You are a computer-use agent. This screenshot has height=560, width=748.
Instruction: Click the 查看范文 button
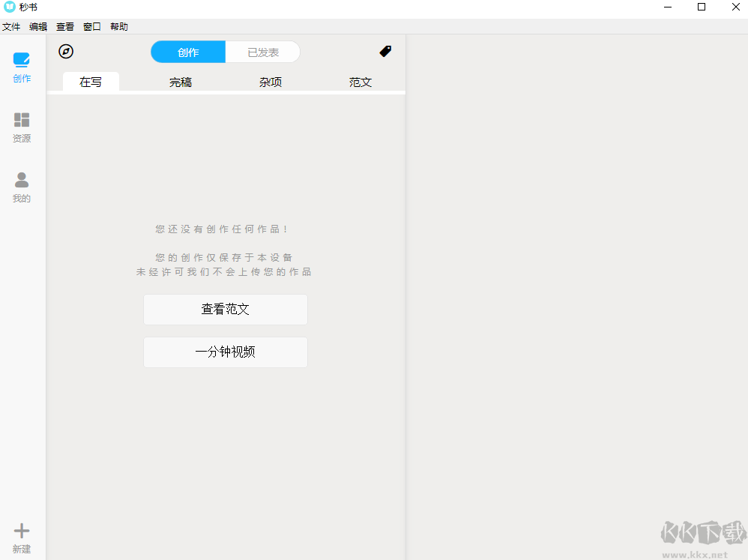[x=225, y=309]
